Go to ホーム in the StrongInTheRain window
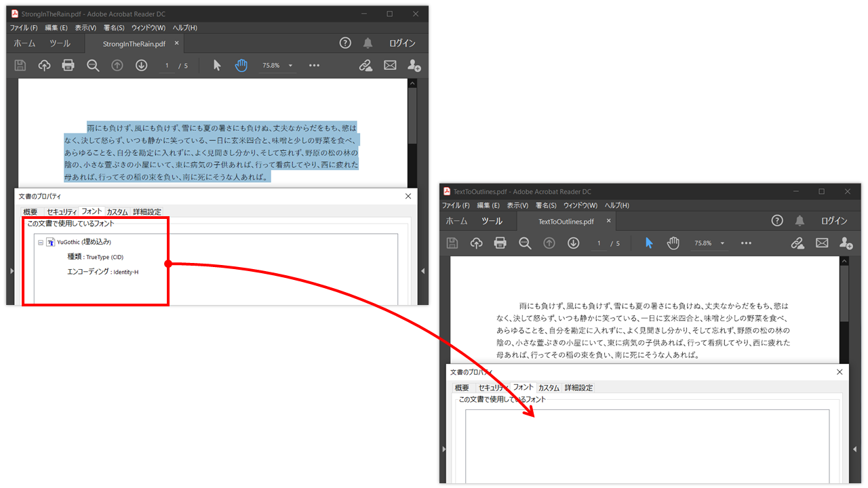The height and width of the screenshot is (488, 868). point(24,43)
